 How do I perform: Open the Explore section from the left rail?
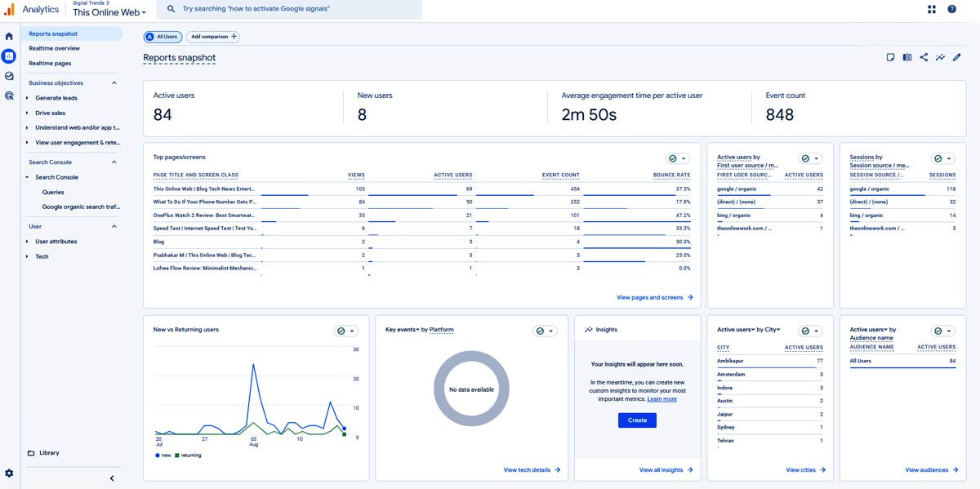8,75
